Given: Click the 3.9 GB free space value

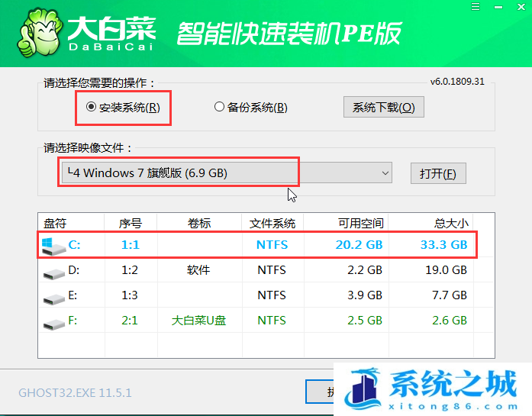Looking at the screenshot, I should point(365,295).
